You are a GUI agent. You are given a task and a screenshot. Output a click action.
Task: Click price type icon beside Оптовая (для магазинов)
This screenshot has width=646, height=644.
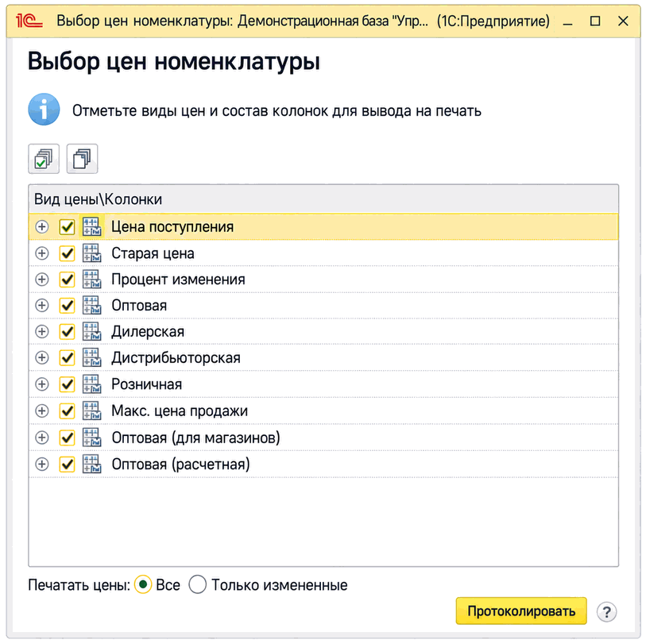click(91, 438)
